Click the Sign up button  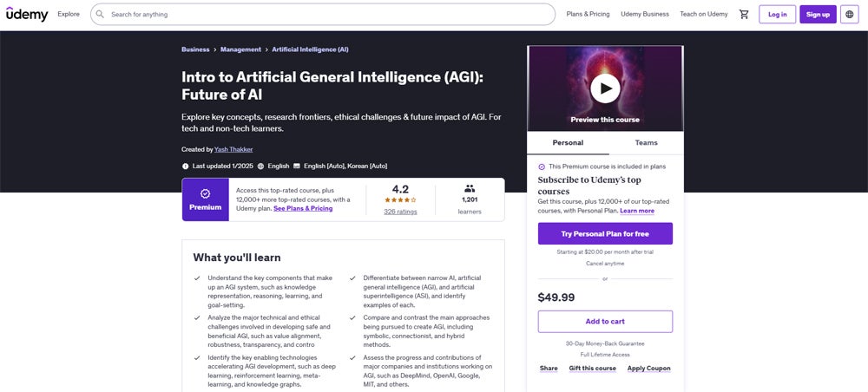click(x=818, y=15)
